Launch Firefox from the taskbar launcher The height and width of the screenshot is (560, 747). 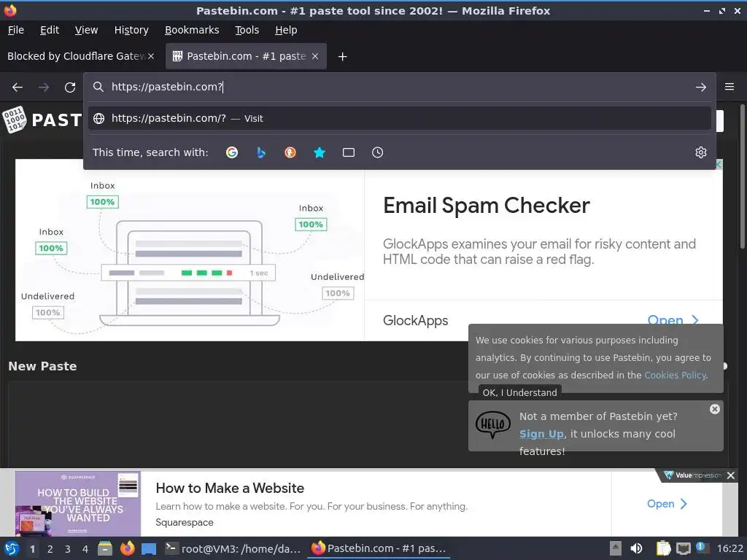coord(127,548)
